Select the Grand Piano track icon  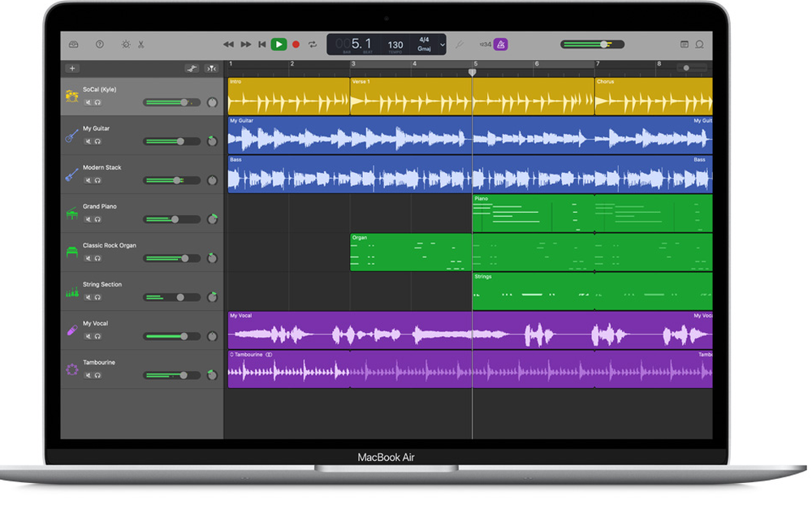71,214
